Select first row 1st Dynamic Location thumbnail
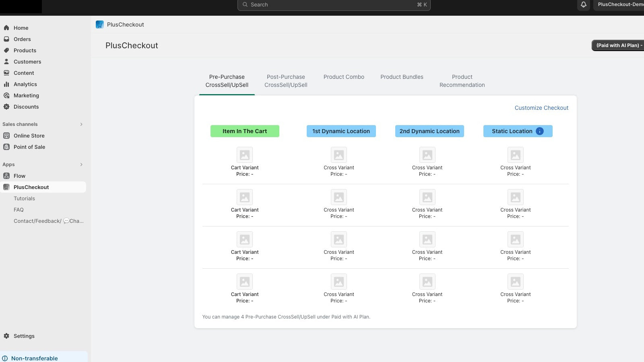The height and width of the screenshot is (362, 644). [x=339, y=155]
